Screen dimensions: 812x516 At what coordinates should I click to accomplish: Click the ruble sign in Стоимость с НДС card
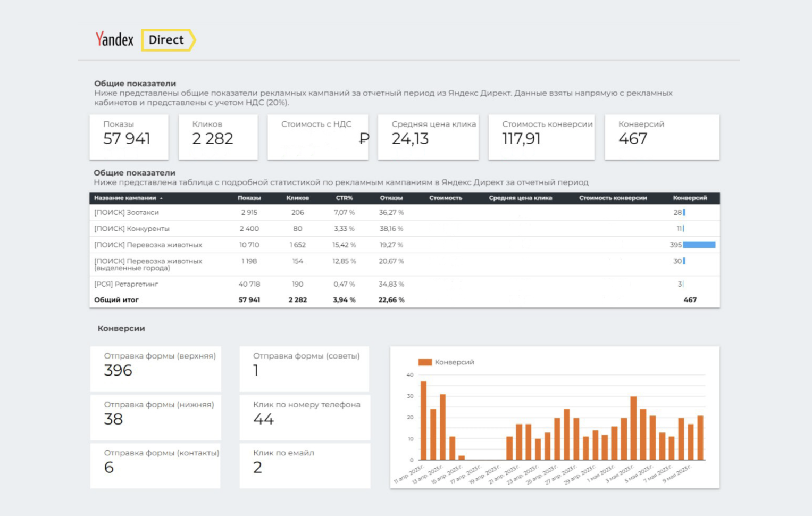click(364, 139)
